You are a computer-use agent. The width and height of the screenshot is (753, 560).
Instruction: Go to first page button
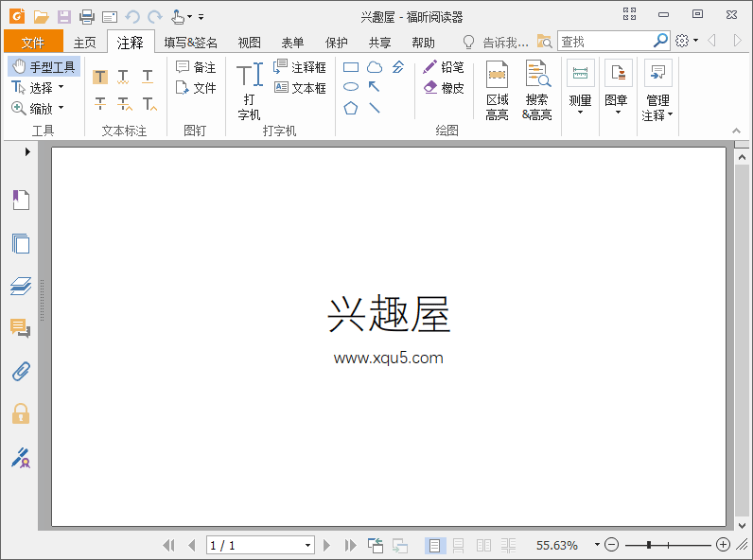pos(168,545)
